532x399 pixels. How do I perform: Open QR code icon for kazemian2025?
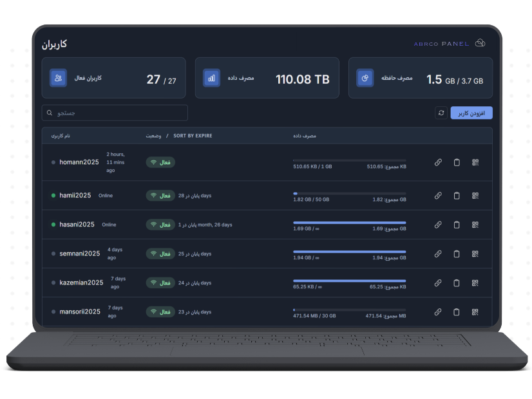pyautogui.click(x=475, y=283)
